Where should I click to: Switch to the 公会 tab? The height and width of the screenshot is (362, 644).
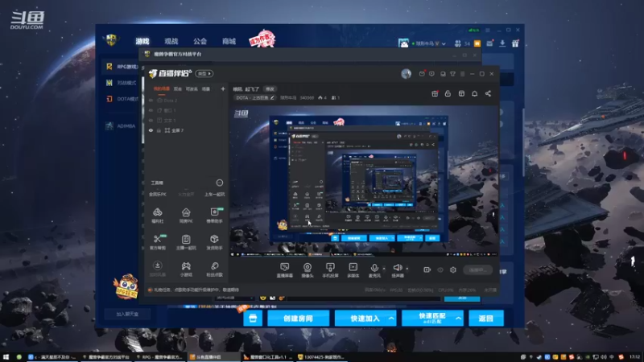[200, 41]
